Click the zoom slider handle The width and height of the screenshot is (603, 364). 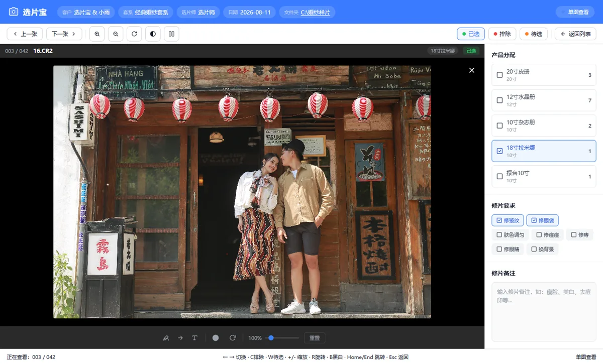[x=271, y=338]
